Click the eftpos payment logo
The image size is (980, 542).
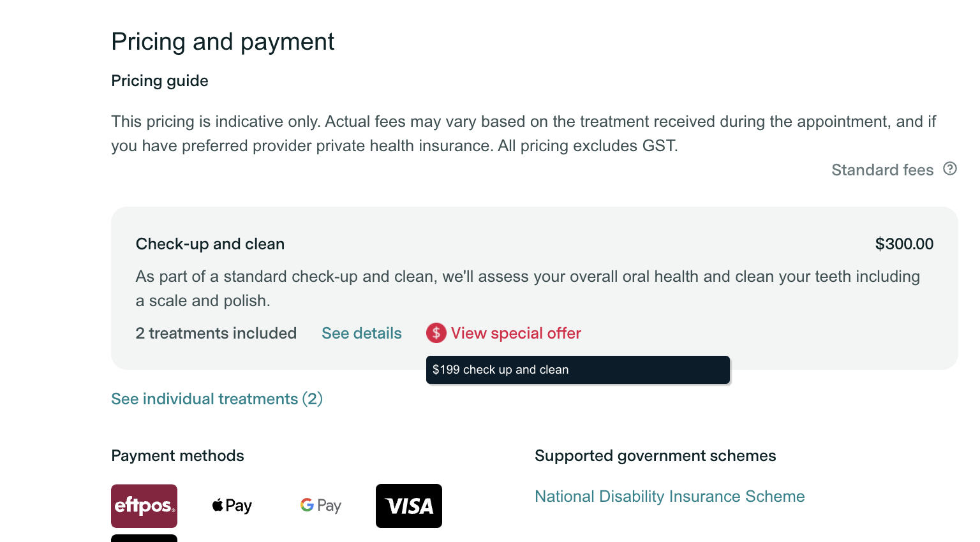(x=144, y=506)
